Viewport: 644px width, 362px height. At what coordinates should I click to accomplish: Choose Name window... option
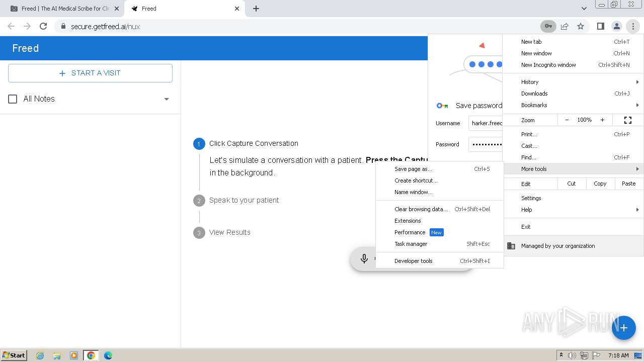[439, 192]
